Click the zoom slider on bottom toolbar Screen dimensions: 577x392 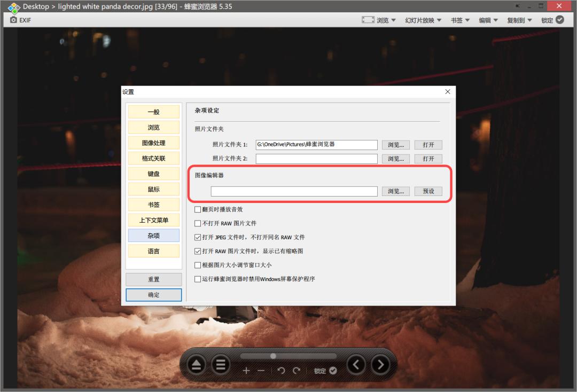pyautogui.click(x=272, y=356)
